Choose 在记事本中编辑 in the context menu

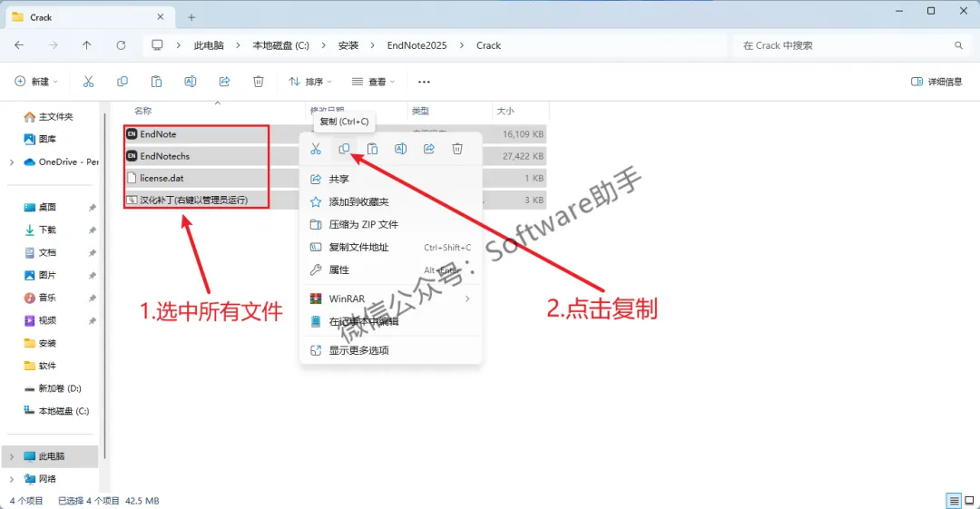point(390,321)
